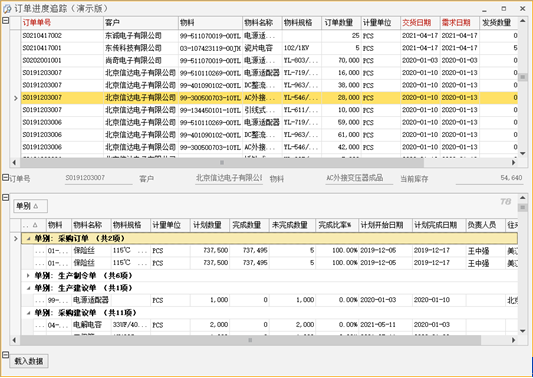Click the sorted first column header of lower grid

tap(33, 225)
